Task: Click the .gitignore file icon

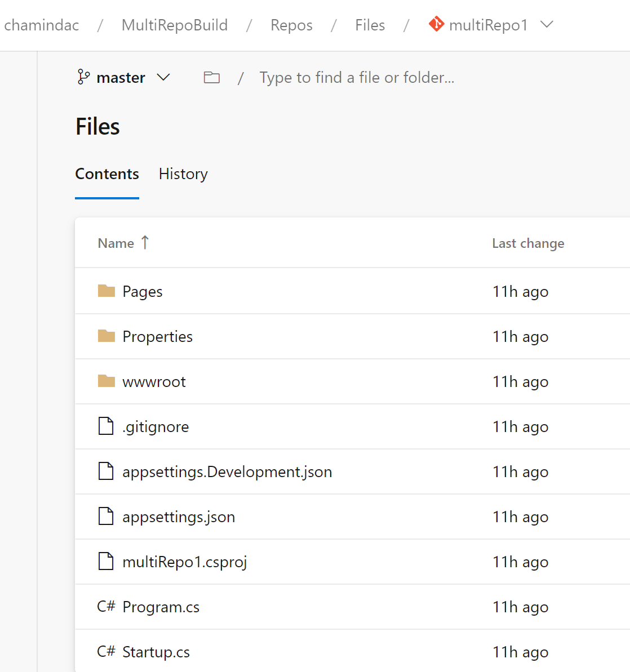Action: tap(106, 426)
